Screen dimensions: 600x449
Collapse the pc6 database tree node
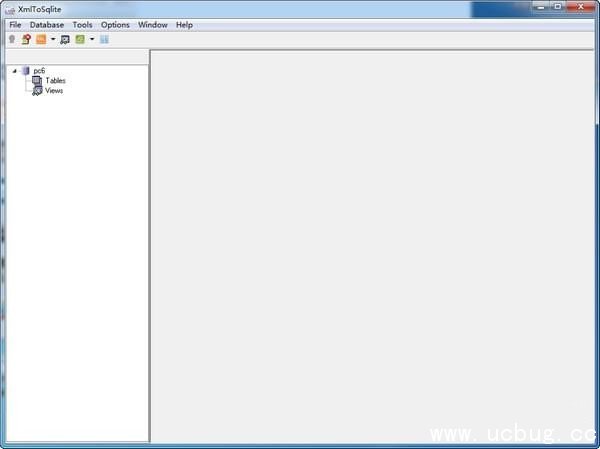pos(15,71)
